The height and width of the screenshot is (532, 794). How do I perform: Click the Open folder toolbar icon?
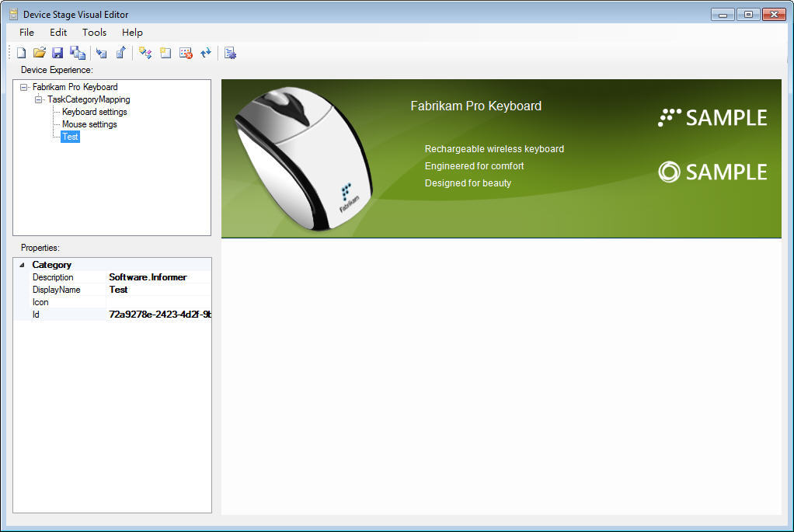pyautogui.click(x=40, y=53)
